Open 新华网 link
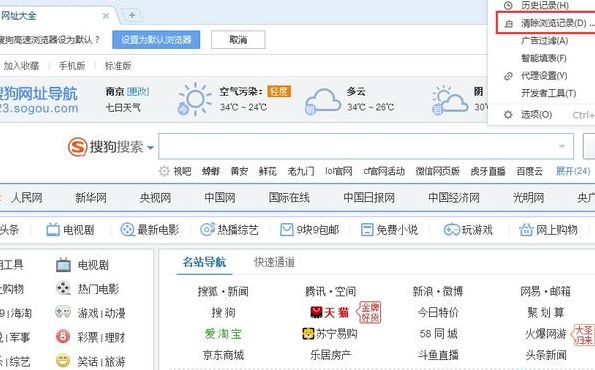595x370 pixels. [91, 198]
